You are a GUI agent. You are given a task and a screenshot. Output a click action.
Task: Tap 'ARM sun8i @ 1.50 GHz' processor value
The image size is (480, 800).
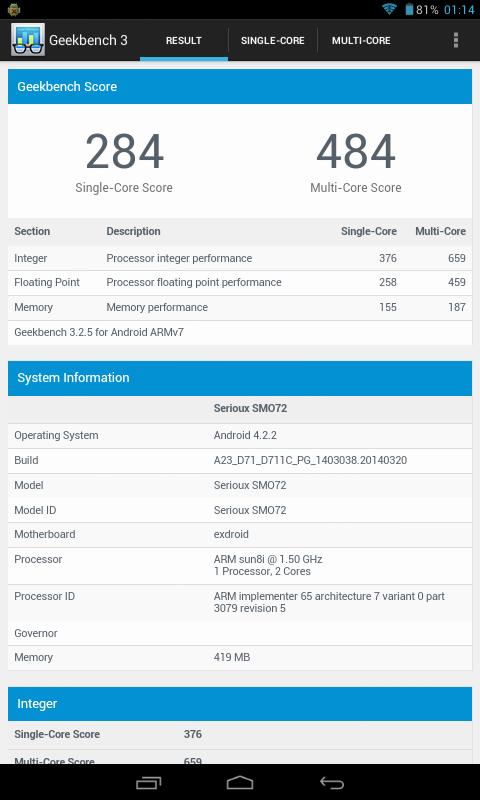coord(268,559)
